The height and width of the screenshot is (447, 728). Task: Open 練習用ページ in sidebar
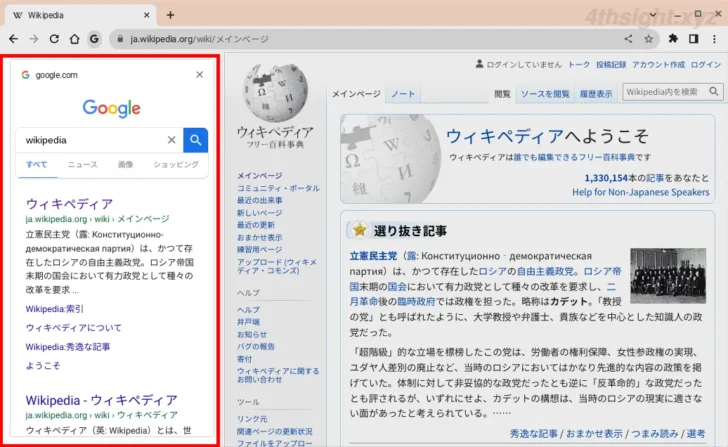click(x=260, y=249)
